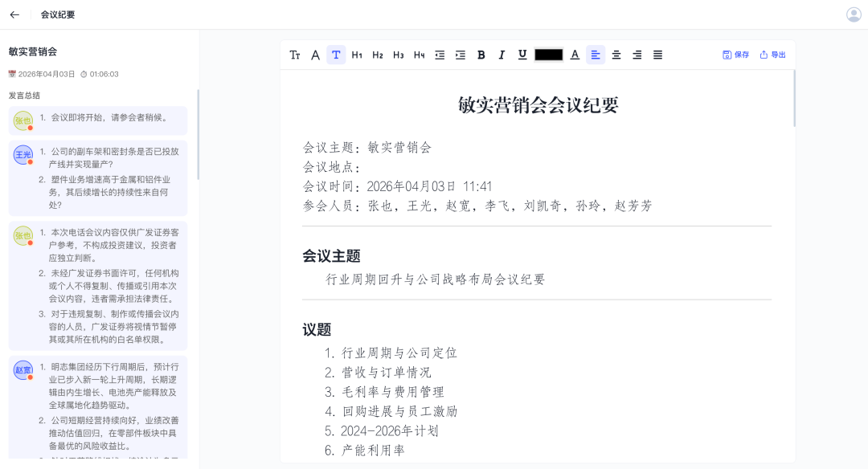Select right text alignment
The height and width of the screenshot is (469, 868).
[x=637, y=55]
